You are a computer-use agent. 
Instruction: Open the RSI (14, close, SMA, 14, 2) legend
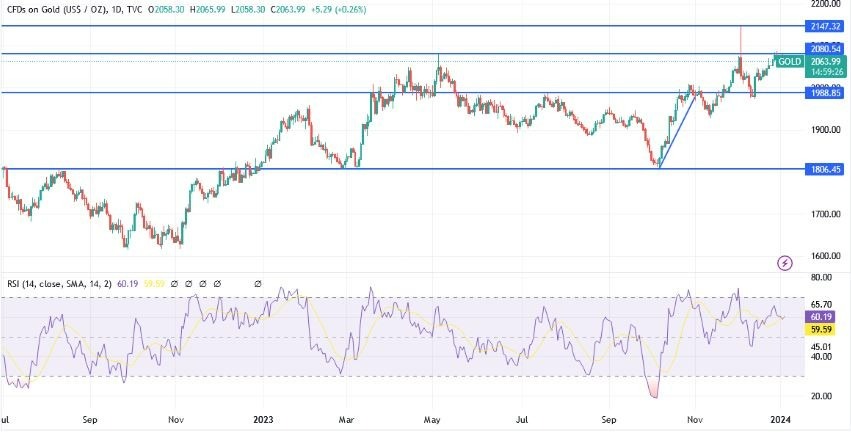click(59, 283)
